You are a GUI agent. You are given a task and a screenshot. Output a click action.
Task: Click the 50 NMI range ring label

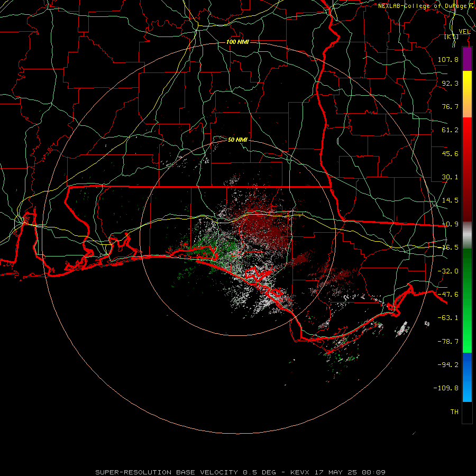tap(237, 140)
